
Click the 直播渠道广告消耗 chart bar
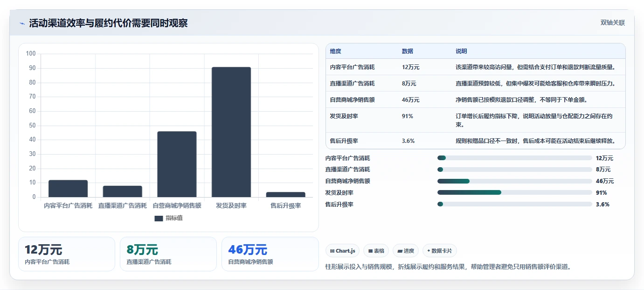123,191
